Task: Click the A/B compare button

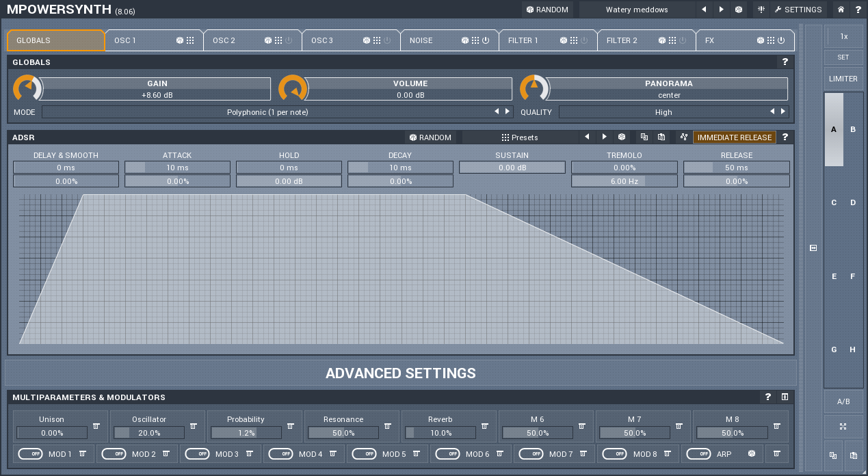Action: point(843,401)
